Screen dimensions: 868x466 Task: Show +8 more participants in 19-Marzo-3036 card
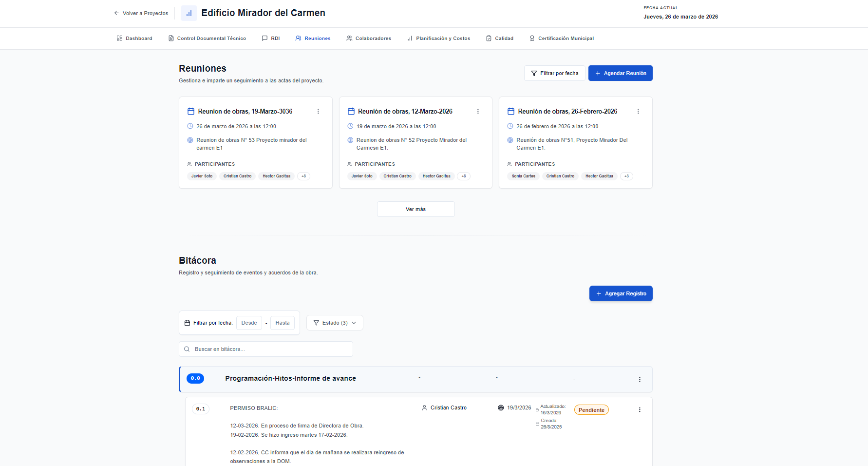[x=303, y=176]
